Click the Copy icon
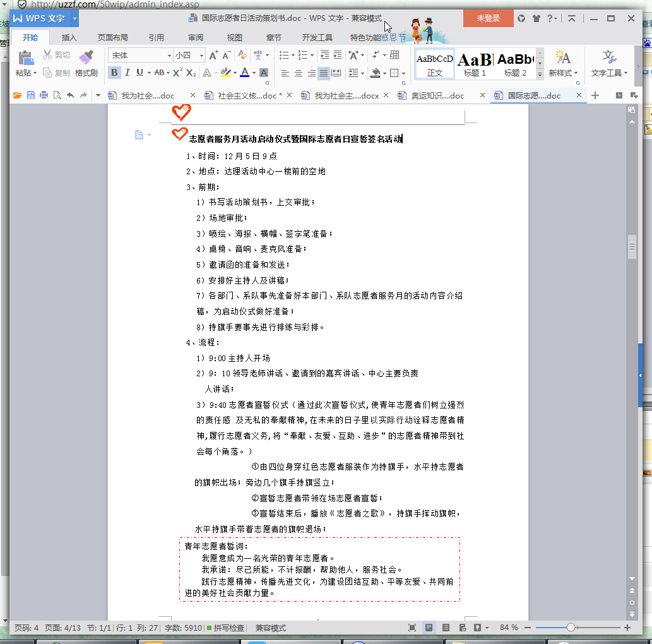Viewport: 652px width, 644px height. coord(47,73)
